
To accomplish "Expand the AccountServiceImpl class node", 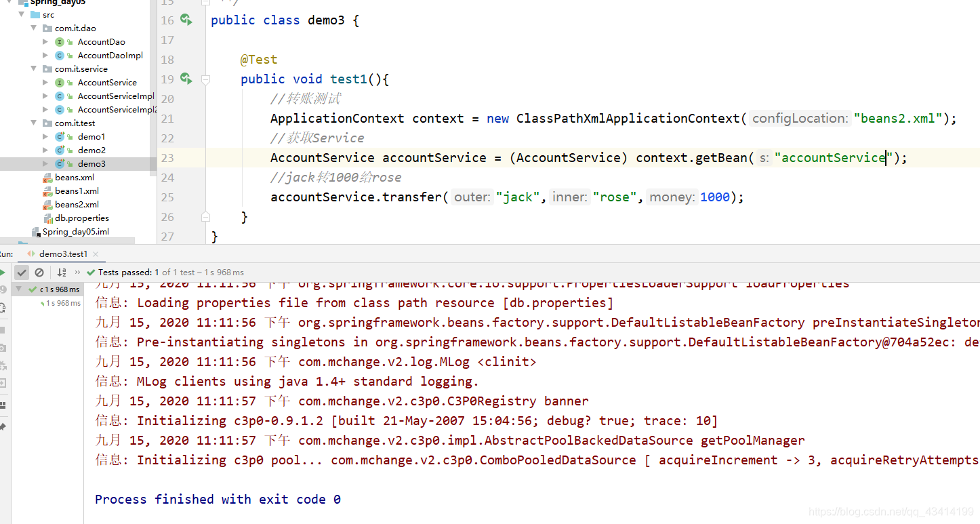I will pos(45,96).
